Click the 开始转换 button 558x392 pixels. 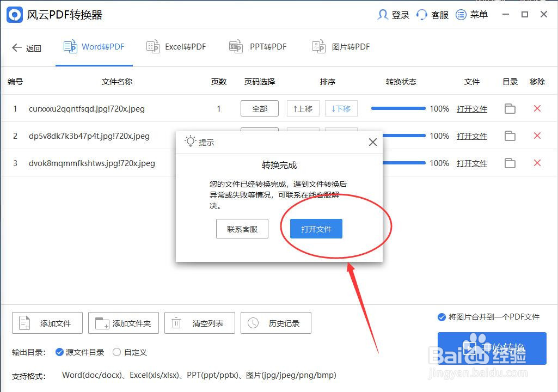[492, 348]
